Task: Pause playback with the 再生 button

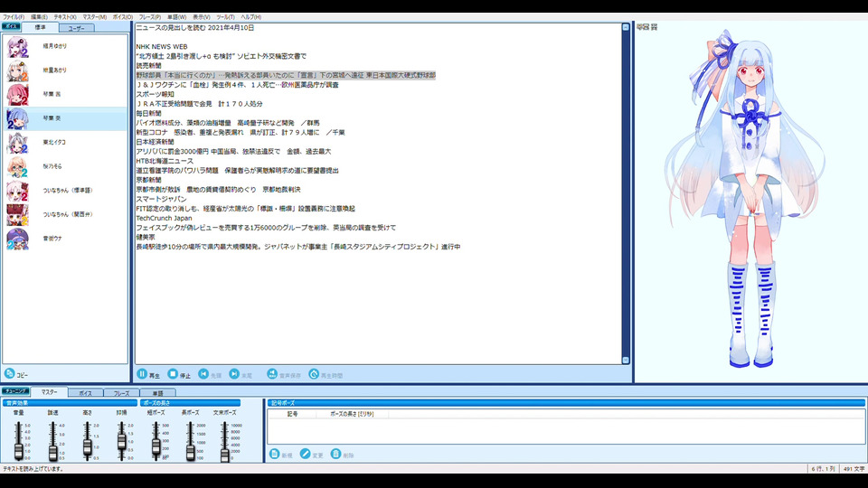Action: click(147, 374)
